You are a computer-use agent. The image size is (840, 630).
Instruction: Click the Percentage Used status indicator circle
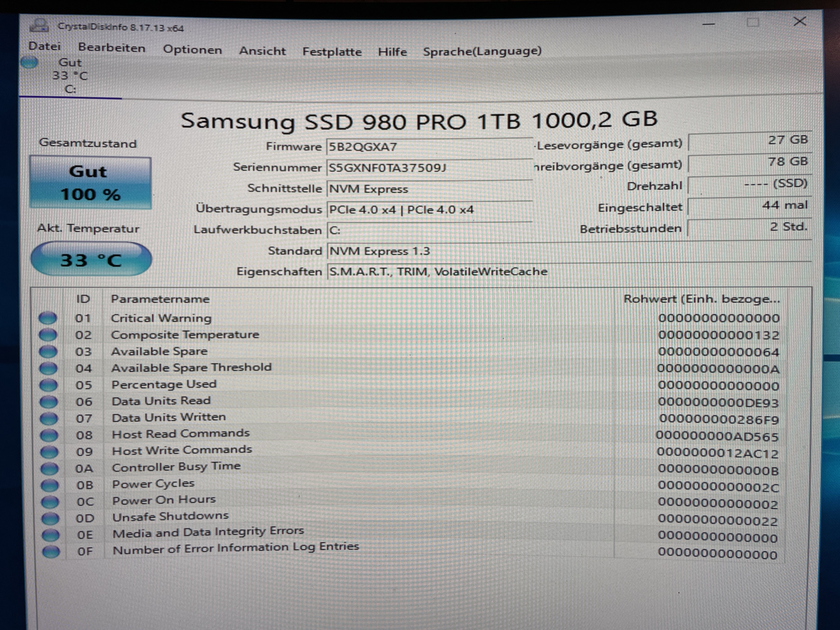(x=49, y=385)
